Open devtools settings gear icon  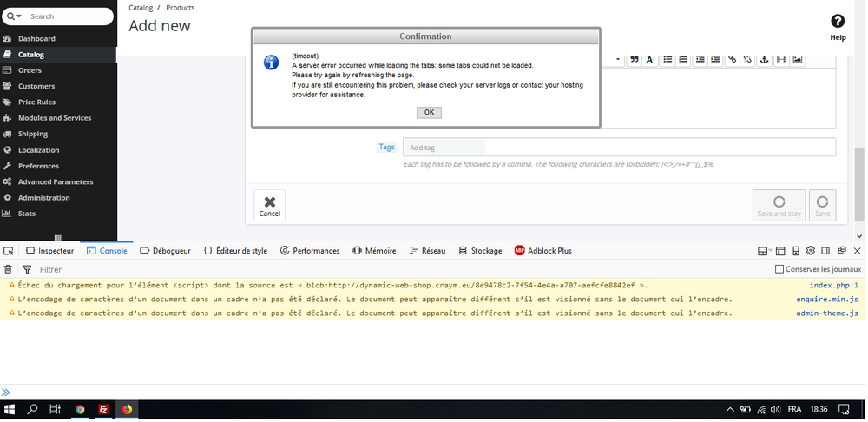811,250
